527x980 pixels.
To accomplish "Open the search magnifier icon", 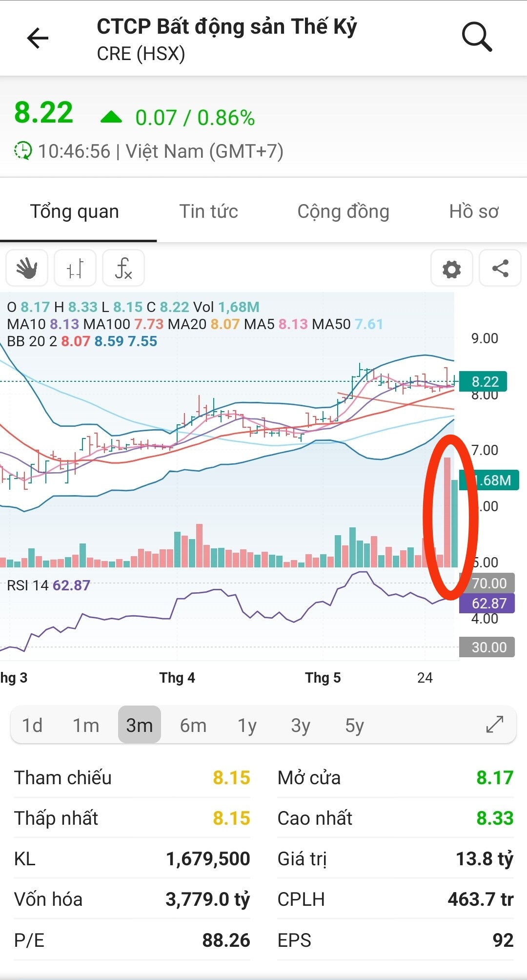I will pos(476,37).
